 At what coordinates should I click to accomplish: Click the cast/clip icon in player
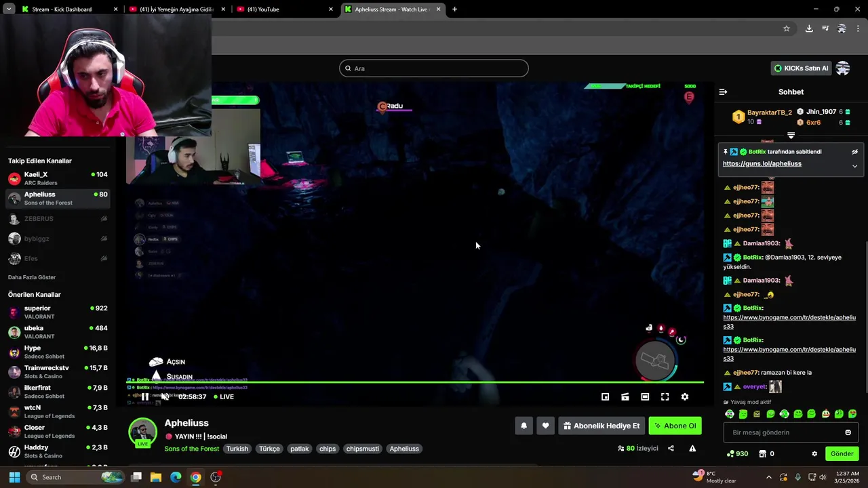[625, 397]
